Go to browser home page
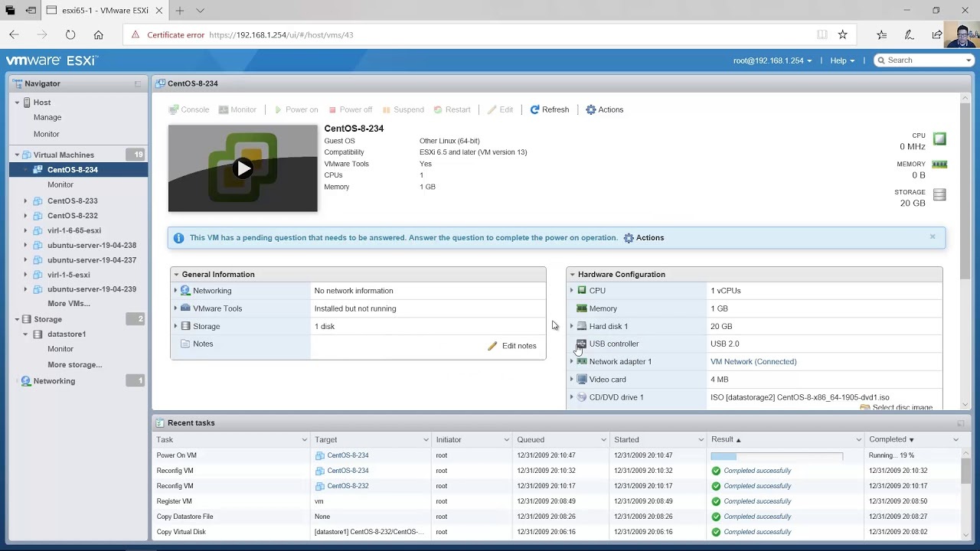980x551 pixels. tap(98, 34)
